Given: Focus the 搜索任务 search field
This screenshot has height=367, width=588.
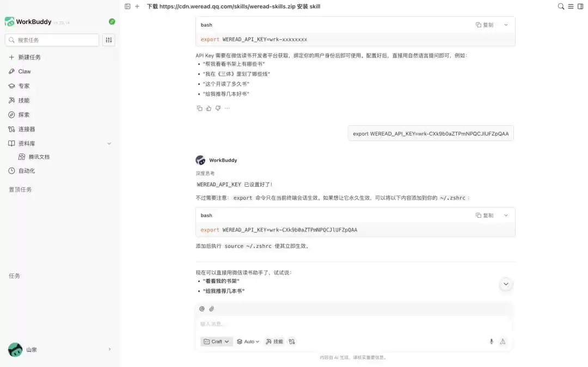Looking at the screenshot, I should tap(52, 40).
